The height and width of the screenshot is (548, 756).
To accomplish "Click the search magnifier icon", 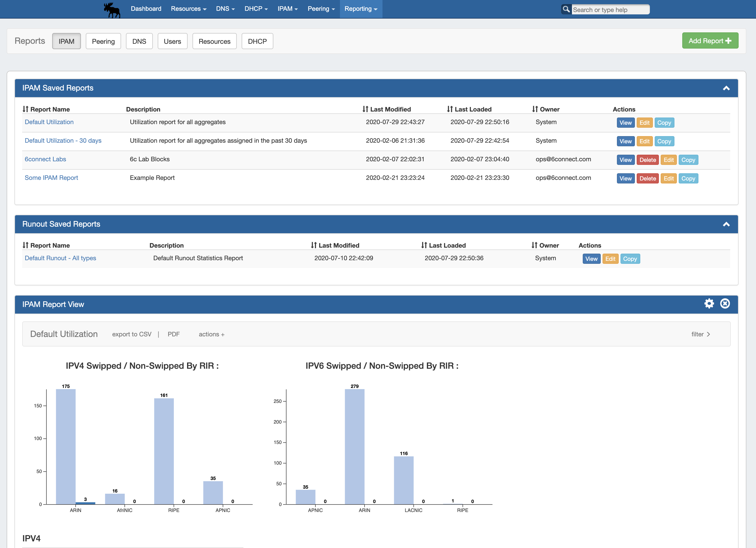I will click(x=566, y=9).
